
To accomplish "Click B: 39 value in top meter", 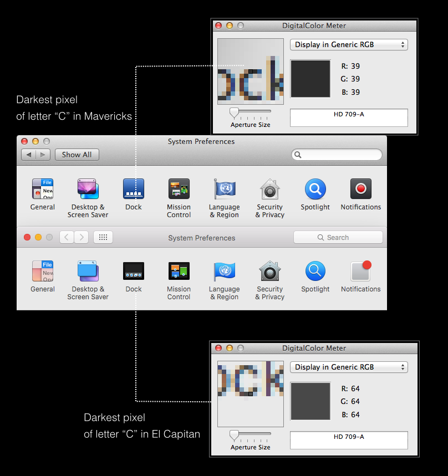I will tap(350, 92).
